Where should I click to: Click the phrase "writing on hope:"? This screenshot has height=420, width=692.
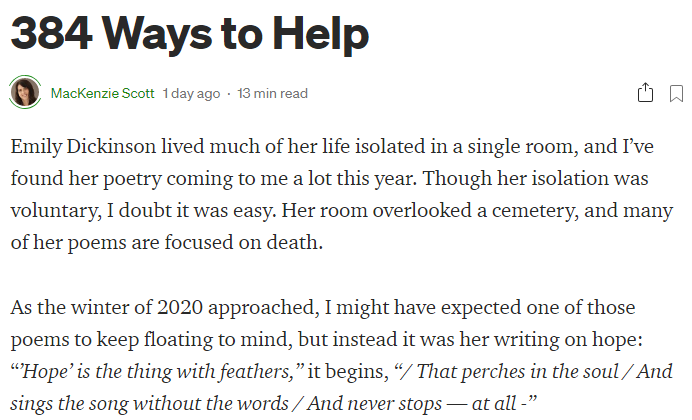pyautogui.click(x=568, y=340)
